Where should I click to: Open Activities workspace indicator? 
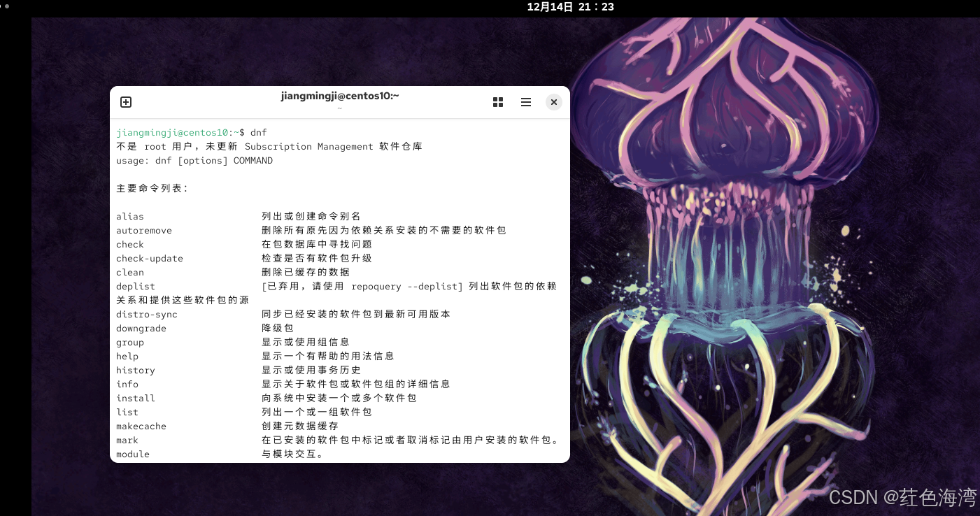[x=6, y=6]
